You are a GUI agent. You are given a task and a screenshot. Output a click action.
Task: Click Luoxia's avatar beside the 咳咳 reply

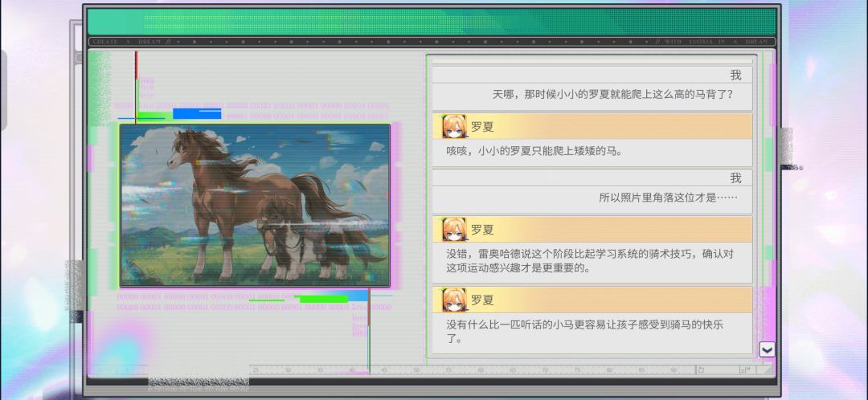point(453,127)
